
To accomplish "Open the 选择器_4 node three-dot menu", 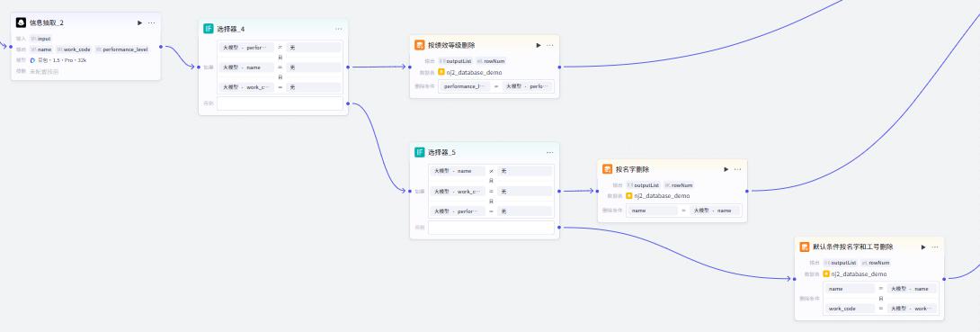I will 339,29.
